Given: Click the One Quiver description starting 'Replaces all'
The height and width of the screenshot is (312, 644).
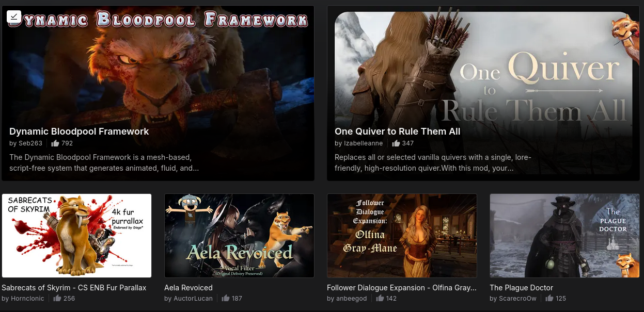Looking at the screenshot, I should coord(433,162).
